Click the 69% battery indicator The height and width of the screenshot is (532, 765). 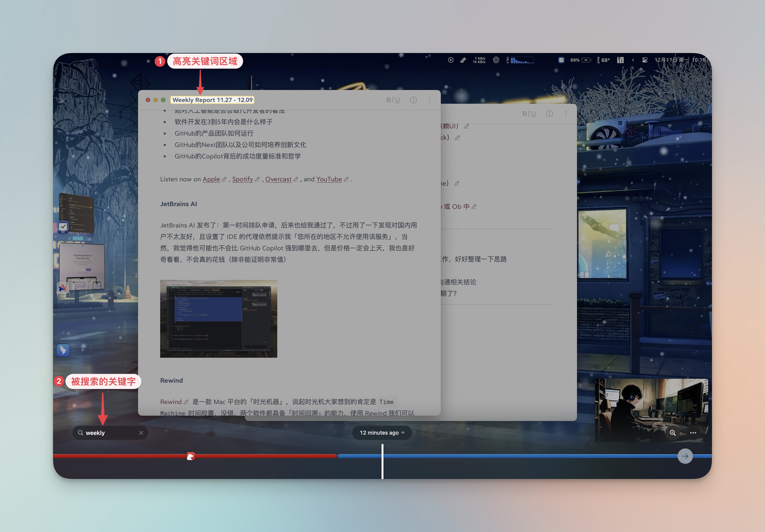click(581, 60)
